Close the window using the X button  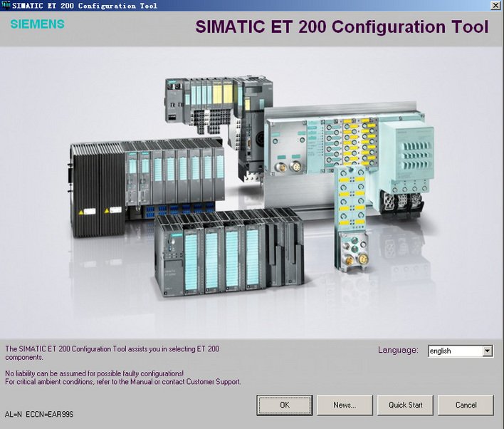pos(497,6)
